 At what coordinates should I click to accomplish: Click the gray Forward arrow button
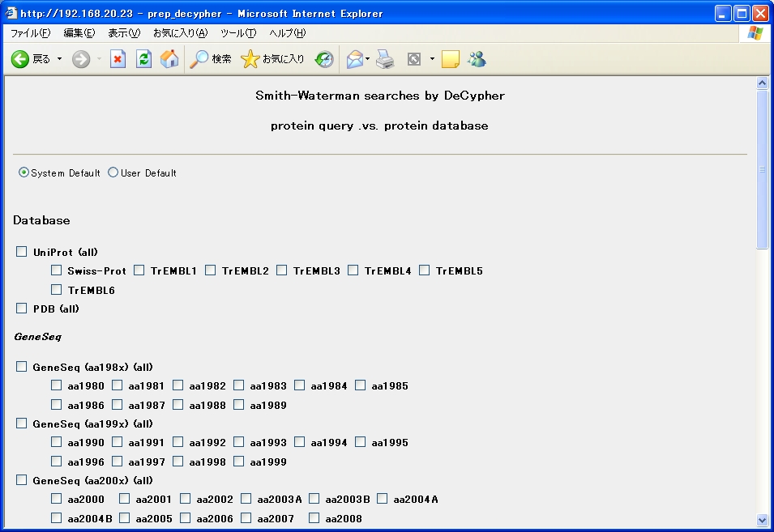81,59
